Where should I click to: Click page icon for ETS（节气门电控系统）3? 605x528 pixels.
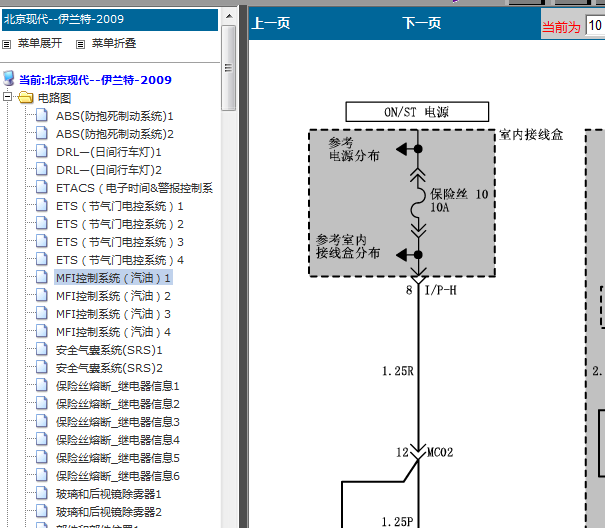point(42,241)
